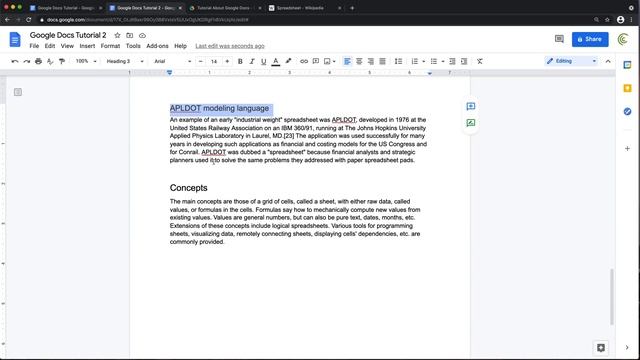
Task: Decrease font size with the minus button
Action: pos(200,61)
